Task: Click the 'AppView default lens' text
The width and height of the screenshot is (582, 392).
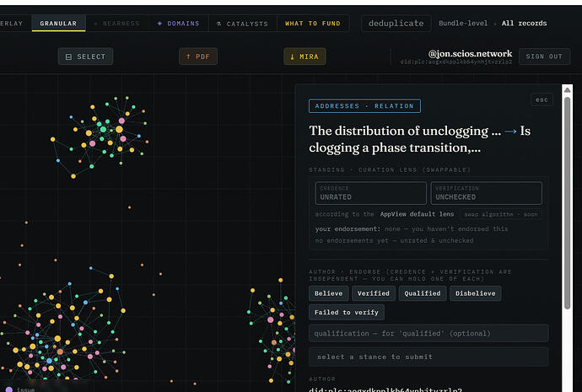Action: (x=417, y=214)
